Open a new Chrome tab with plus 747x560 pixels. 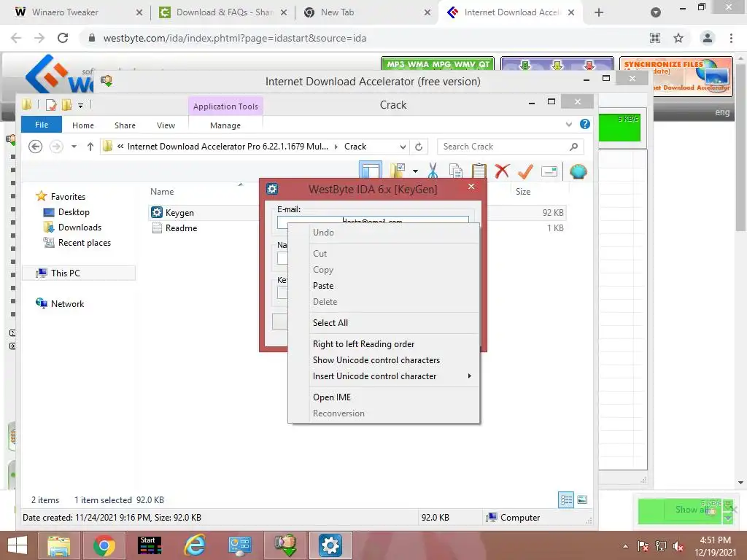coord(599,12)
